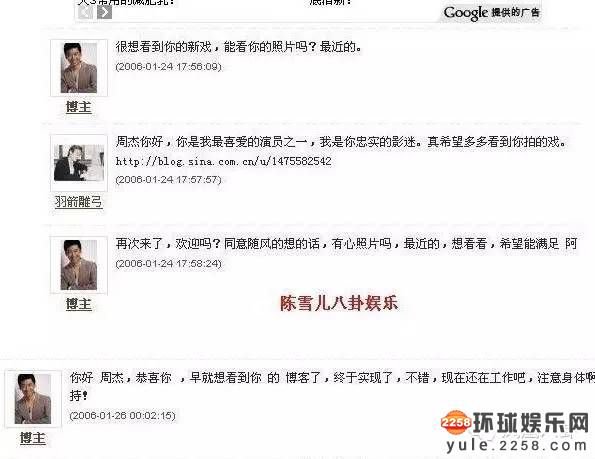Click the ad next arrow button
This screenshot has width=595, height=459.
tap(104, 13)
